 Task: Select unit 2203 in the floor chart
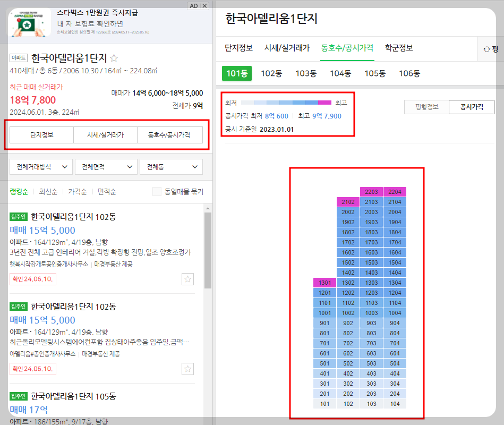pos(372,192)
